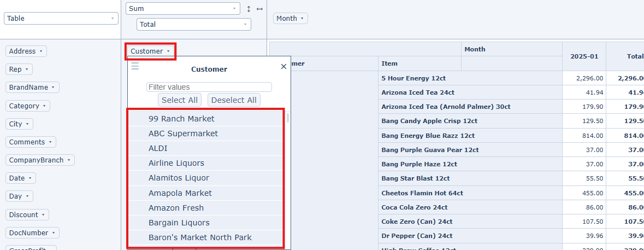Viewport: 644px width, 250px height.
Task: Select Bang Candy Apple Crisp 12ct row
Action: [x=470, y=121]
